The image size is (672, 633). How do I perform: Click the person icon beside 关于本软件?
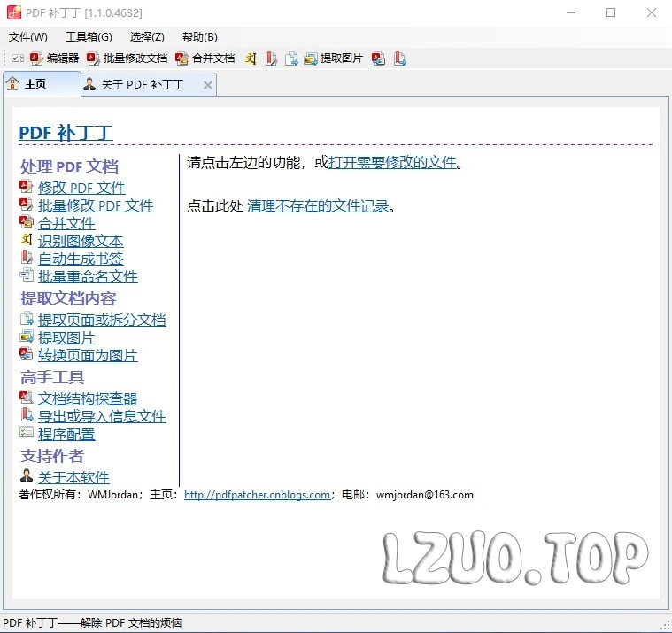point(27,475)
